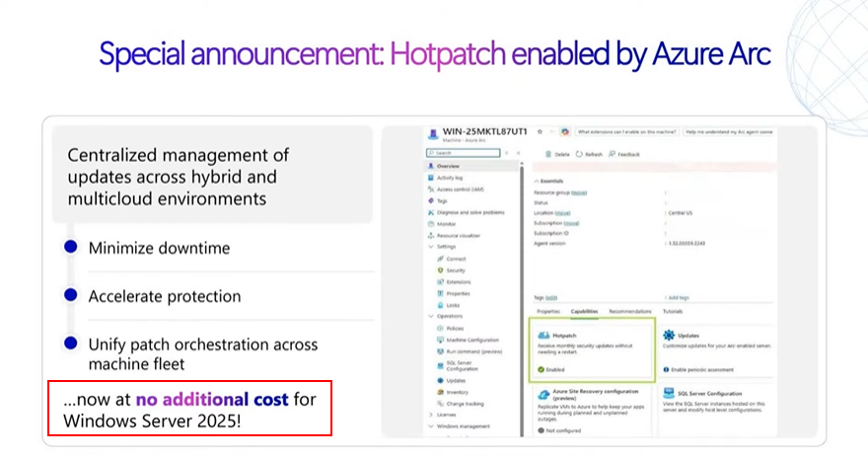
Task: Click the Azure Arc machine icon beside WIN-25MKTL87UT1
Action: click(x=433, y=134)
